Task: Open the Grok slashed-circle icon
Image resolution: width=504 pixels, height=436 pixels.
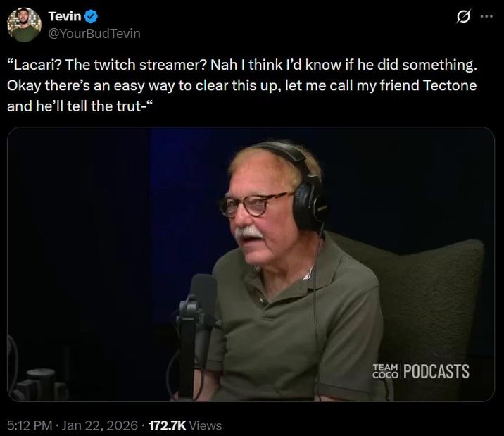Action: pyautogui.click(x=463, y=18)
